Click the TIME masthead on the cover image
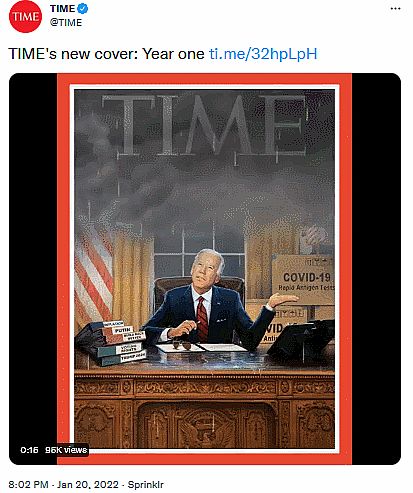Screen dimensions: 413x493 (204, 125)
